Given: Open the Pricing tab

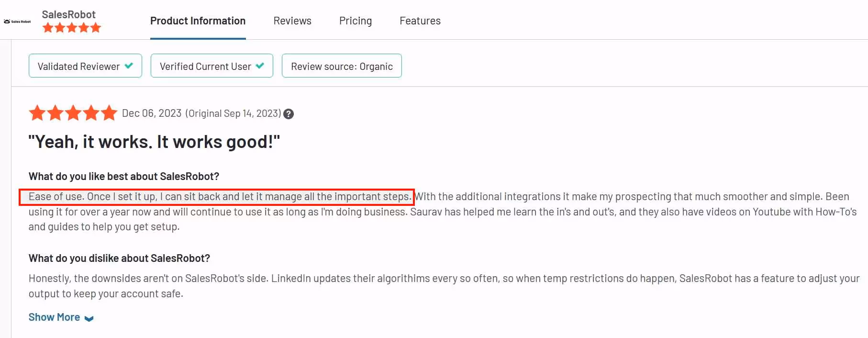Looking at the screenshot, I should (356, 21).
